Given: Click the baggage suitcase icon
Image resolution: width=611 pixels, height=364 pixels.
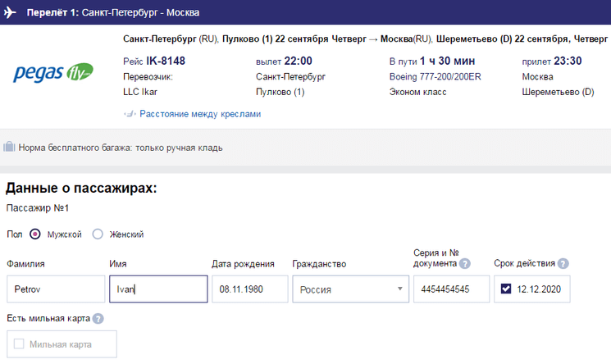Looking at the screenshot, I should [x=9, y=148].
